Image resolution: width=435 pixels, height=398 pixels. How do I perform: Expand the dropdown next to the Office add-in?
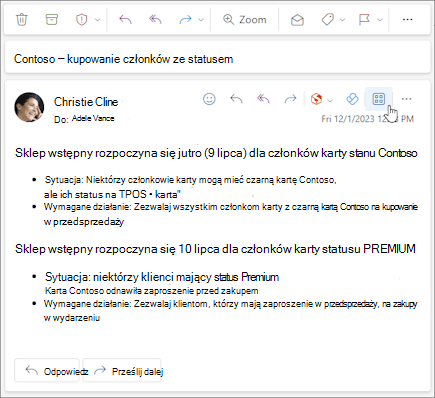point(330,100)
